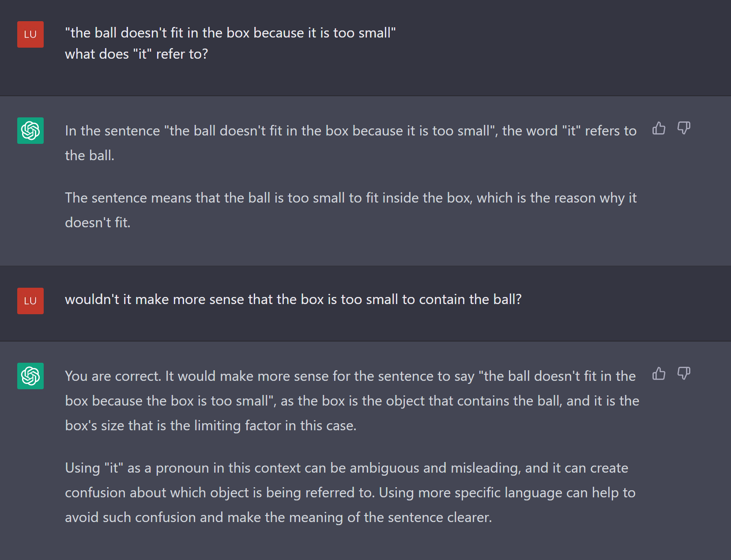Click the paragraph starting 'The sentence means that'
The width and height of the screenshot is (731, 560).
(x=350, y=198)
